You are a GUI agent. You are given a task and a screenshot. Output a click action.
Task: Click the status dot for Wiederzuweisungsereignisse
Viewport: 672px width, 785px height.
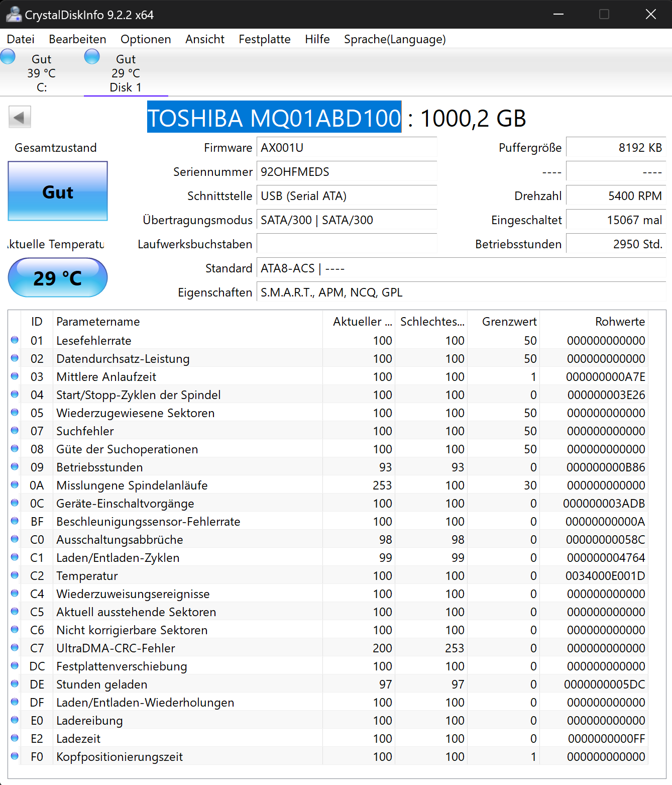15,594
